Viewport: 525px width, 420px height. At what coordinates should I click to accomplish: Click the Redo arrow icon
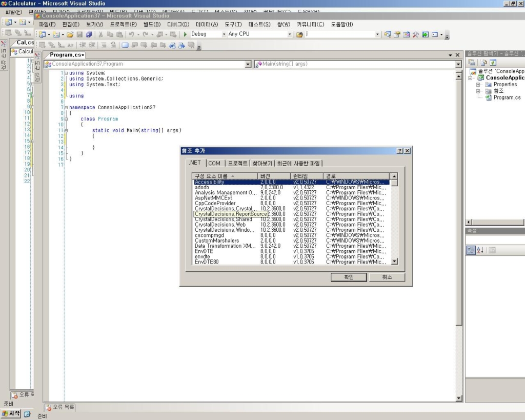[145, 34]
